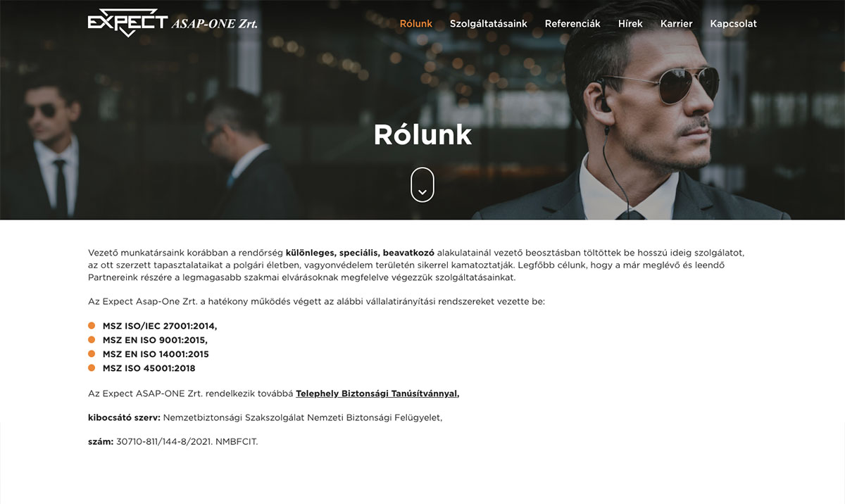Click the orange bullet beside ISO 14001:2015

click(92, 353)
